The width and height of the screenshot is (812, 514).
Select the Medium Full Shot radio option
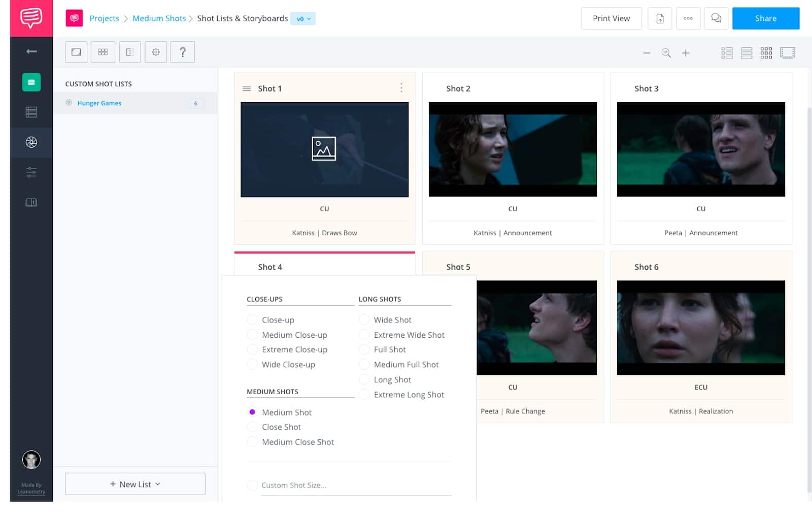[x=364, y=364]
